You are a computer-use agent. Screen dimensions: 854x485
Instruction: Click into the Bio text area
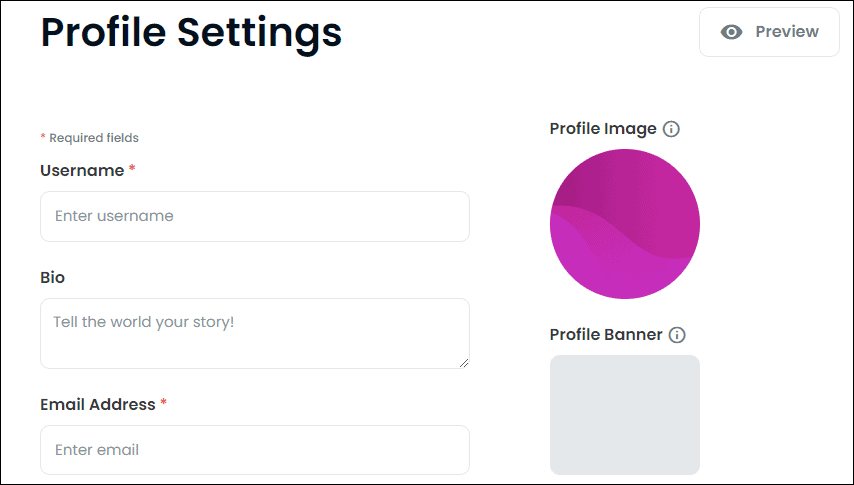(x=254, y=333)
